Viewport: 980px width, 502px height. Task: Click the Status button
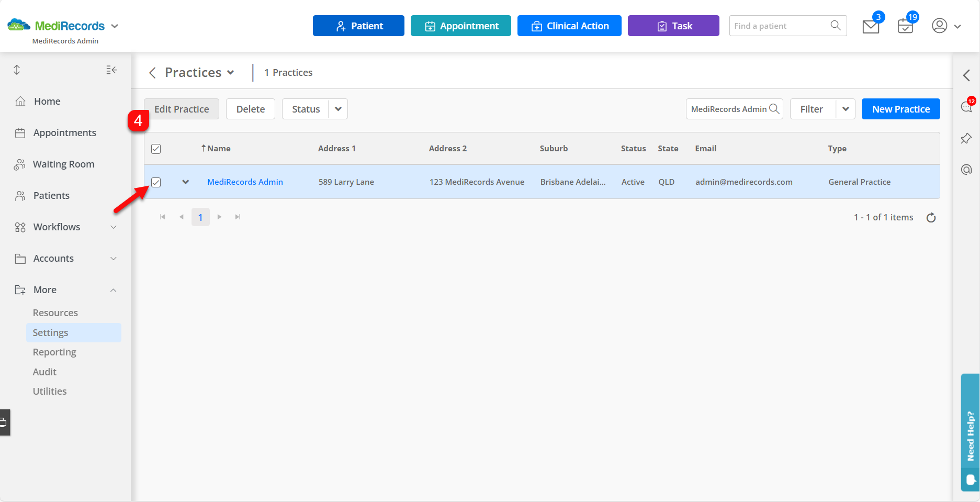pyautogui.click(x=306, y=109)
